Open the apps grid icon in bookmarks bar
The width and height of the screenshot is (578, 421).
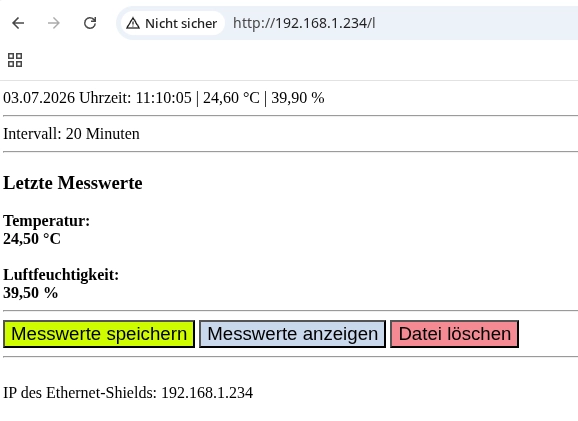click(x=15, y=60)
